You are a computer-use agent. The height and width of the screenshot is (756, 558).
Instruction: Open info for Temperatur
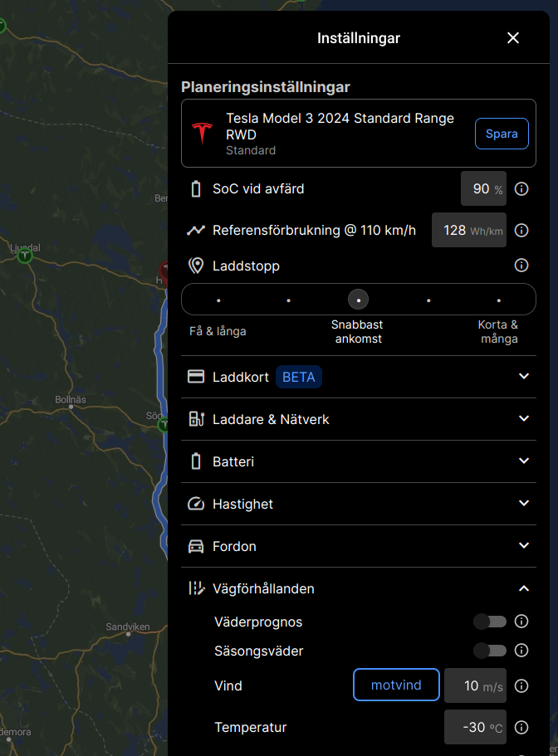521,727
